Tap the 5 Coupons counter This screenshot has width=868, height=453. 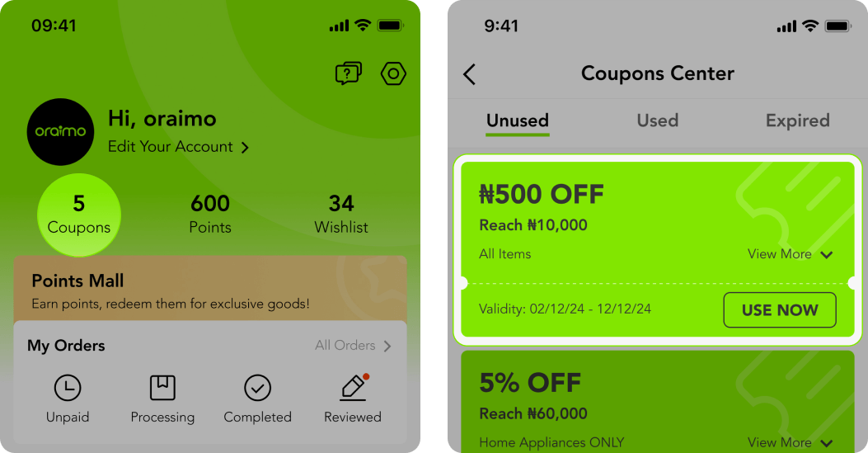(x=79, y=215)
